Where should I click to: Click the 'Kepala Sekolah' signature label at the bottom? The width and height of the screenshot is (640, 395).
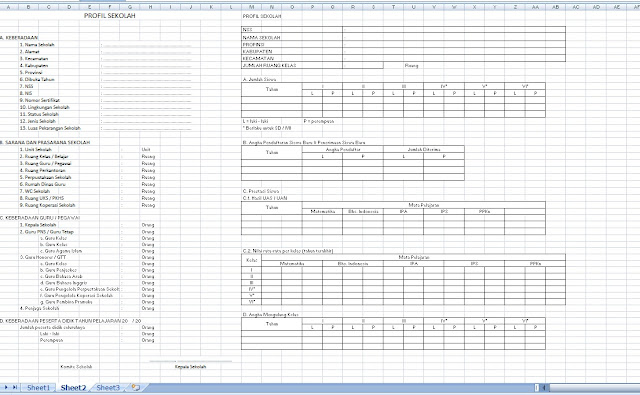click(190, 366)
